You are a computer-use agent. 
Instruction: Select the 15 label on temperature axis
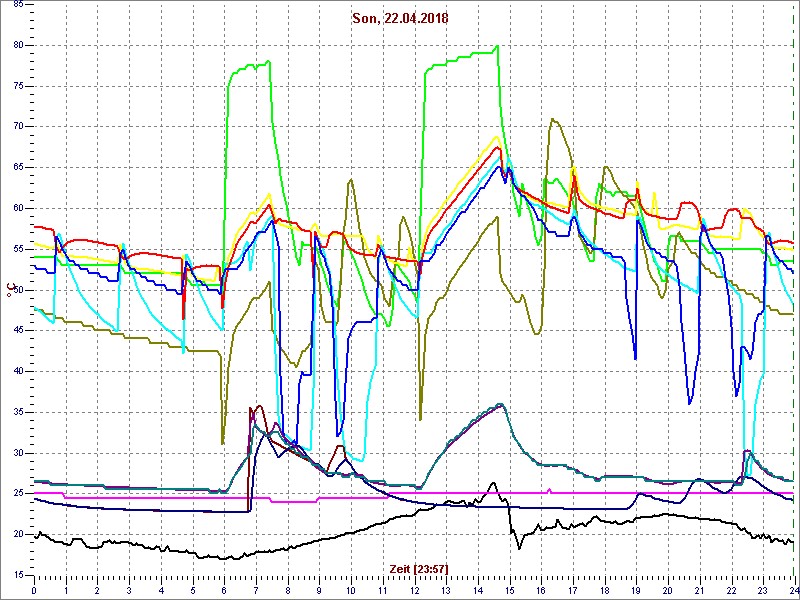pyautogui.click(x=17, y=575)
